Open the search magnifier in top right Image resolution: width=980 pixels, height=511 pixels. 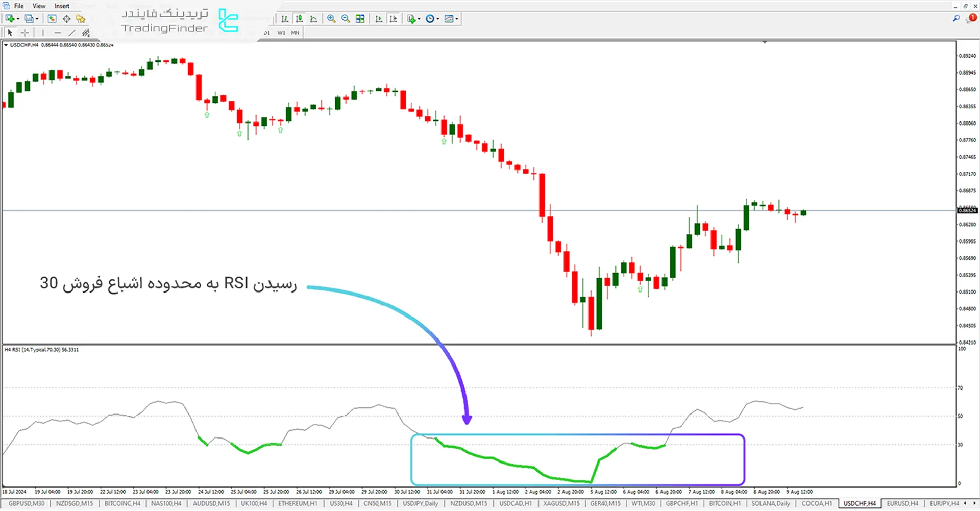coord(956,19)
